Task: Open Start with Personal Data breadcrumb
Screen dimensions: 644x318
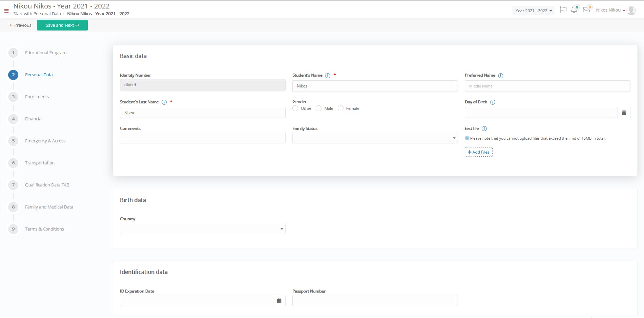Action: (37, 14)
